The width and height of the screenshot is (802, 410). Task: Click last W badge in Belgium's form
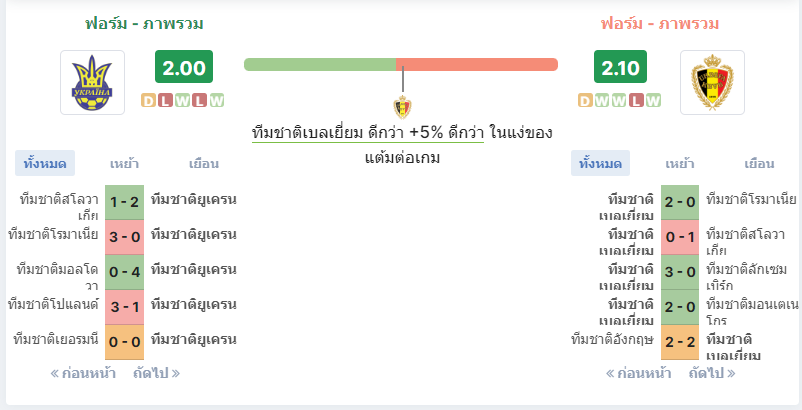tap(653, 101)
